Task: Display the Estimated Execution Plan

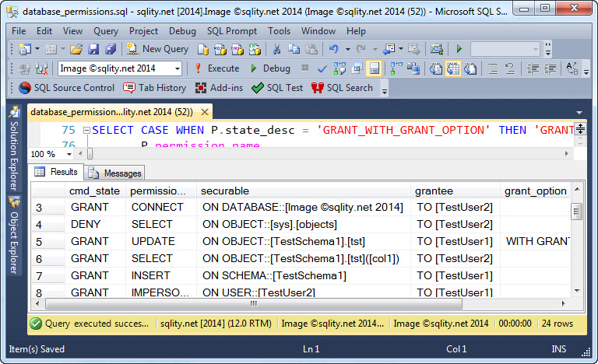Action: click(x=339, y=68)
